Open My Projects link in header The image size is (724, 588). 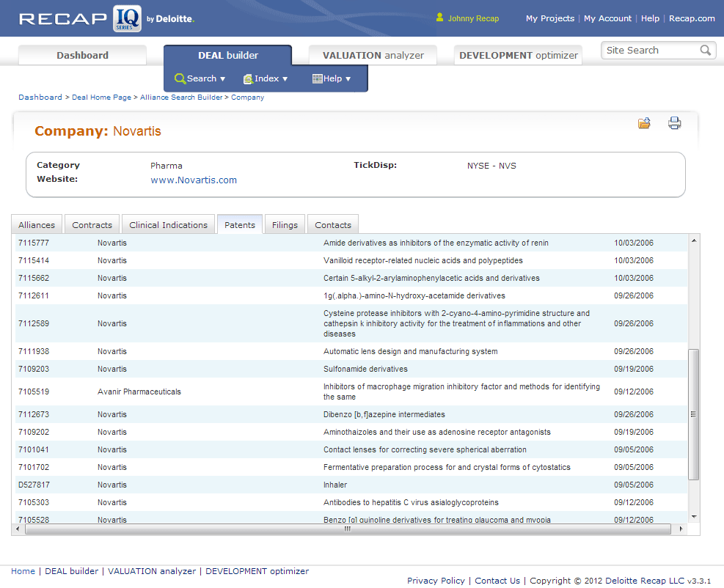(x=549, y=18)
